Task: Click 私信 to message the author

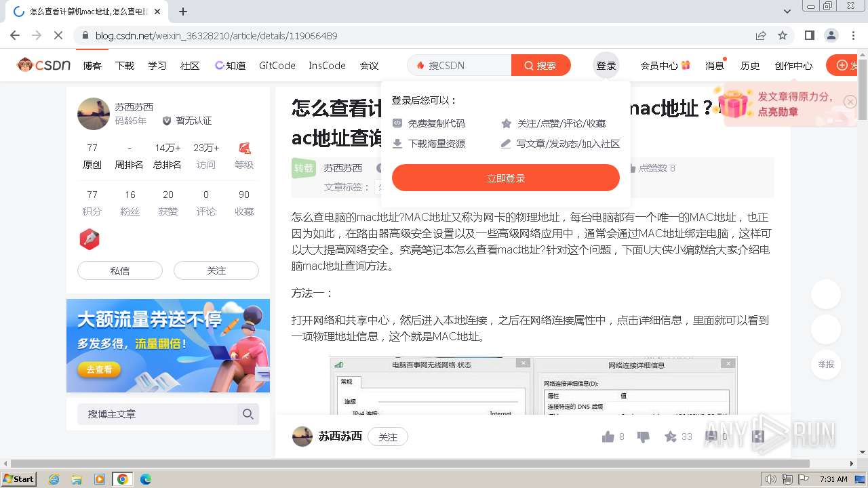Action: tap(120, 270)
